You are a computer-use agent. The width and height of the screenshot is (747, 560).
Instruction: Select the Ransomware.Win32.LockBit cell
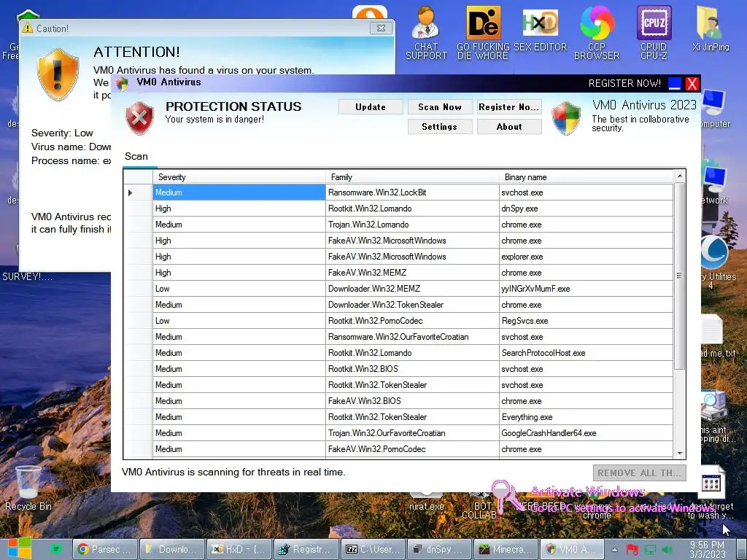click(x=412, y=192)
